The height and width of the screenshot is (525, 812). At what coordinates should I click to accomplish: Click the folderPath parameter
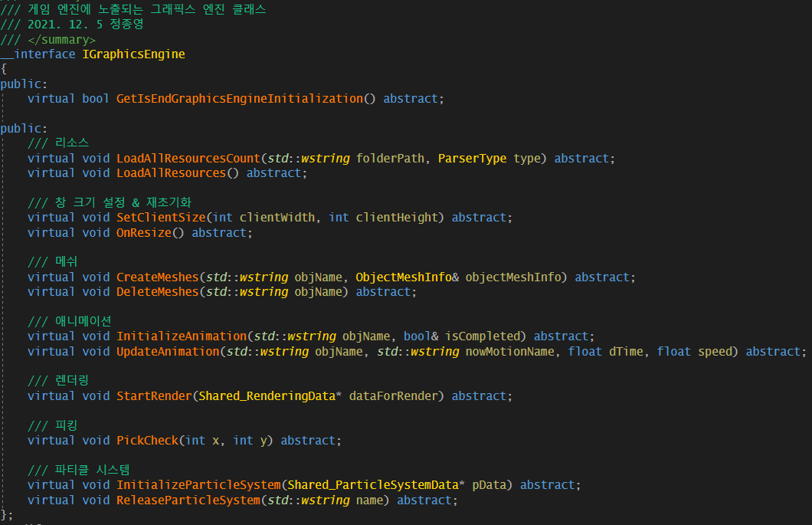pos(391,158)
